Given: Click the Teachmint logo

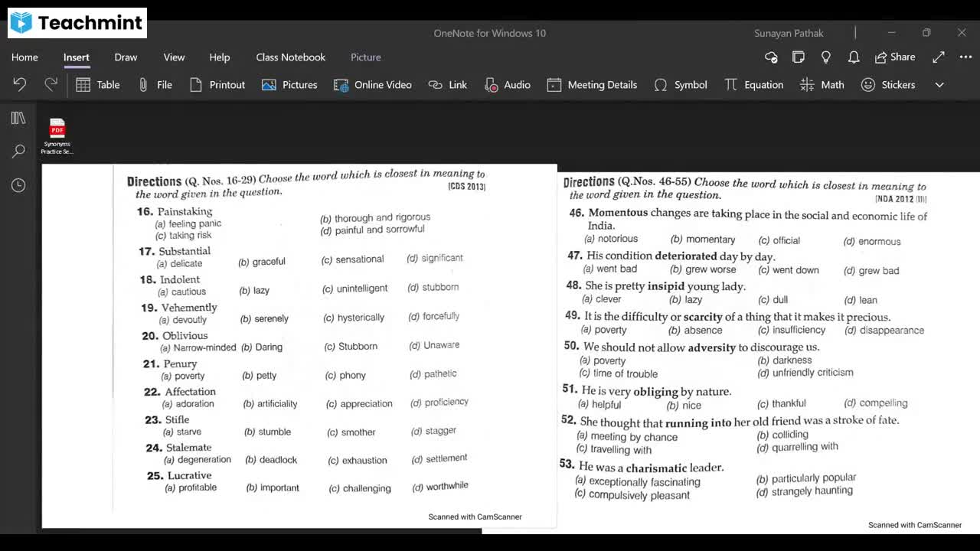Looking at the screenshot, I should pyautogui.click(x=77, y=23).
